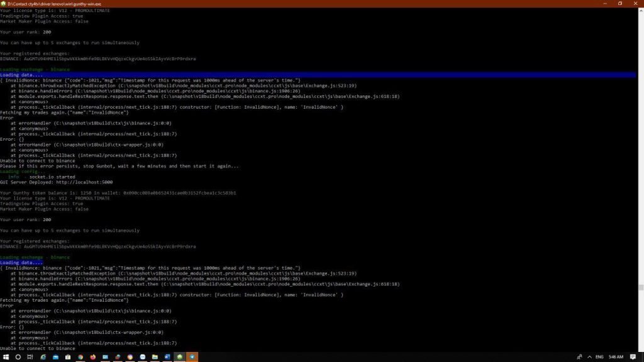The image size is (644, 362).
Task: Open the green home app on the taskbar
Action: (x=179, y=357)
